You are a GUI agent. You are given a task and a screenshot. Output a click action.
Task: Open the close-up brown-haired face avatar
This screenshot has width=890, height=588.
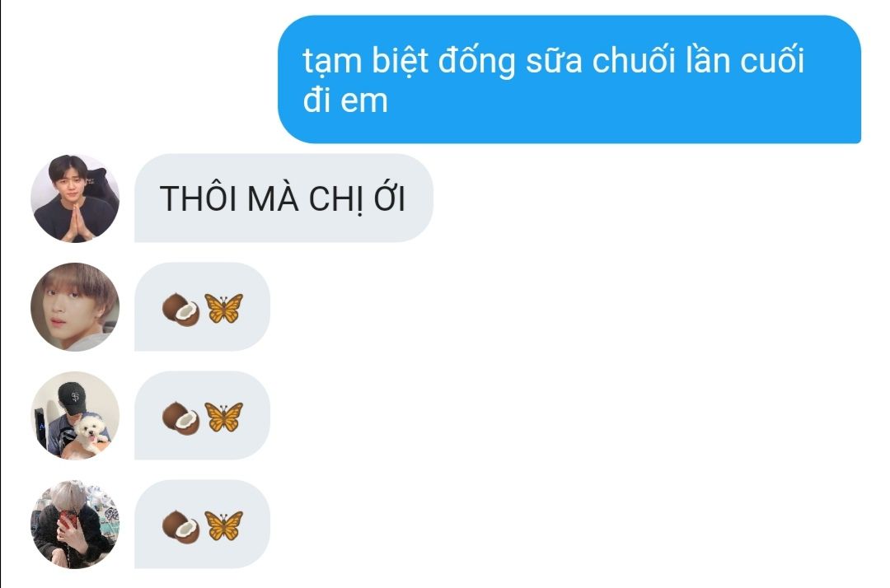tap(75, 306)
